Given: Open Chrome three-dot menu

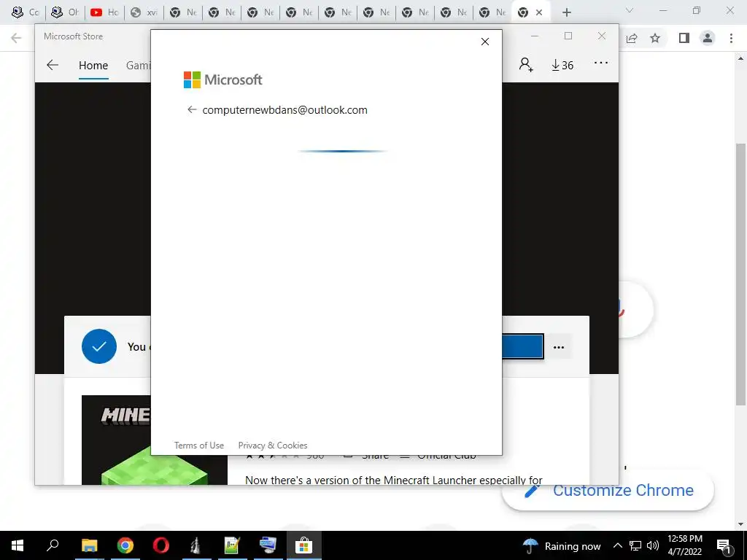Looking at the screenshot, I should click(731, 38).
